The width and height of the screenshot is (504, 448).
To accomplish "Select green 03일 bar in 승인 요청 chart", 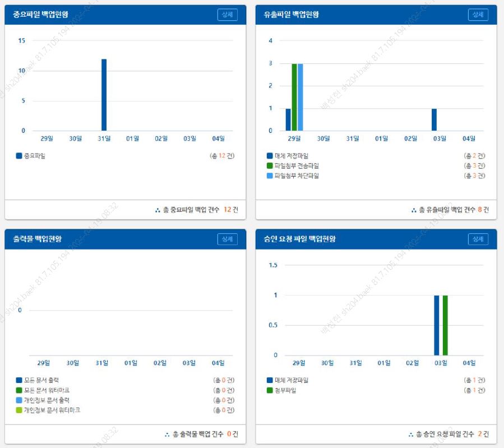I will (x=445, y=325).
